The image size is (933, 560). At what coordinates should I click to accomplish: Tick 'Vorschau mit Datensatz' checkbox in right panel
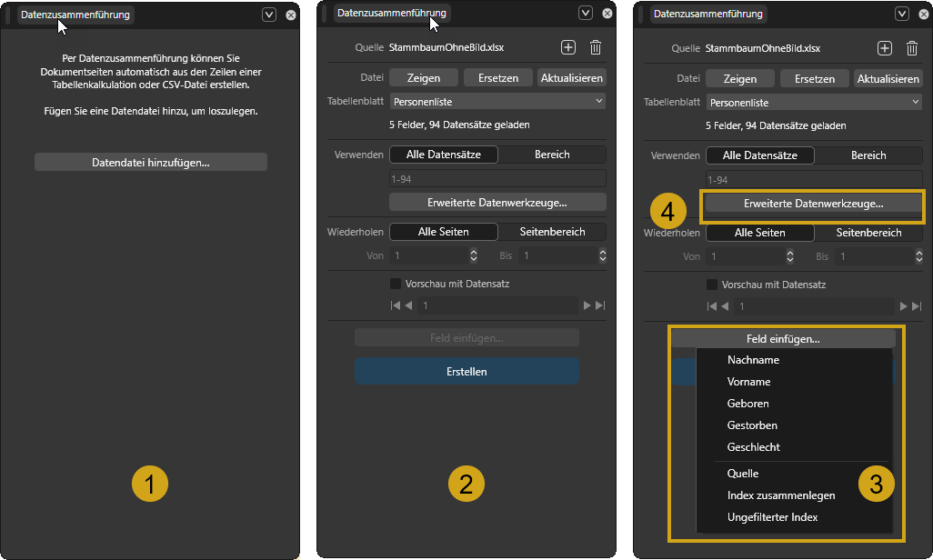click(712, 284)
